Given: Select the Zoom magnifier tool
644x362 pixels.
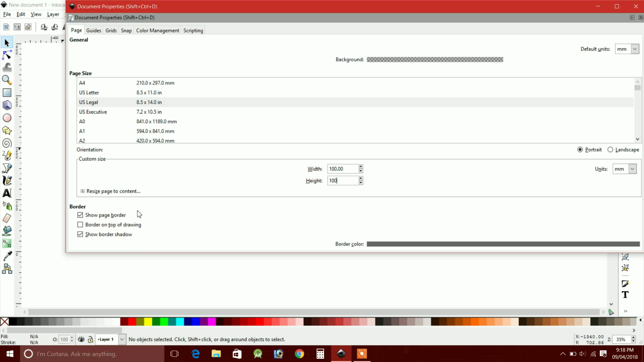Looking at the screenshot, I should [x=7, y=80].
